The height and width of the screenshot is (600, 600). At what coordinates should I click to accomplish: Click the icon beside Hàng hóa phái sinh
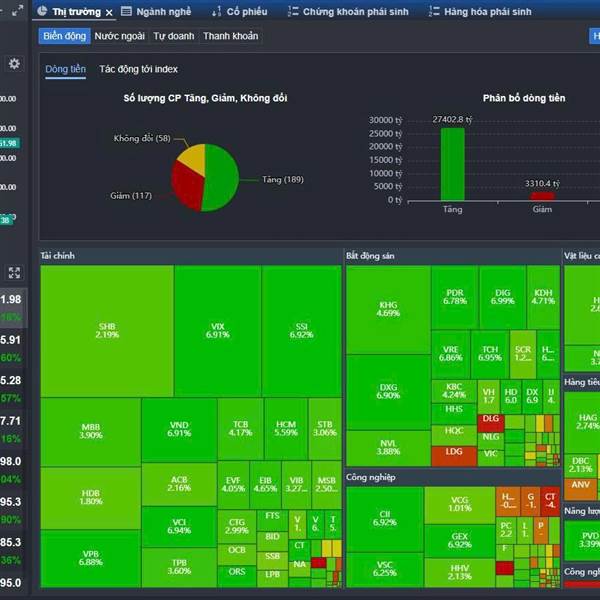click(x=433, y=11)
